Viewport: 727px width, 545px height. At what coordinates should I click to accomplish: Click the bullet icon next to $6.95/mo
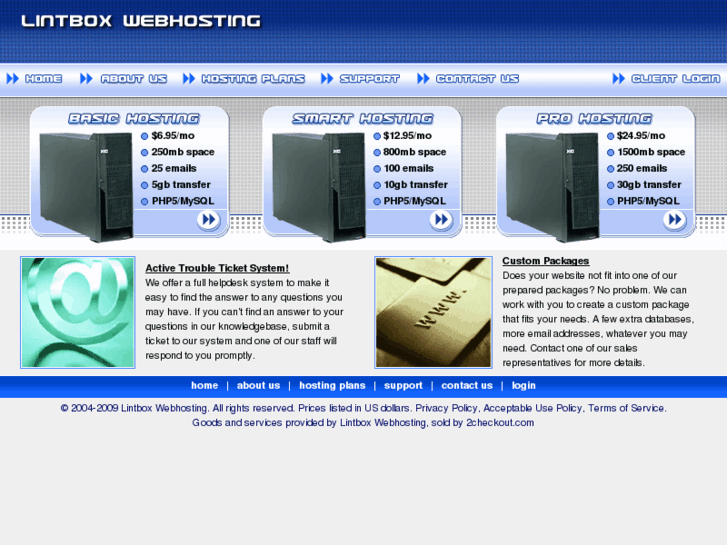coord(144,136)
